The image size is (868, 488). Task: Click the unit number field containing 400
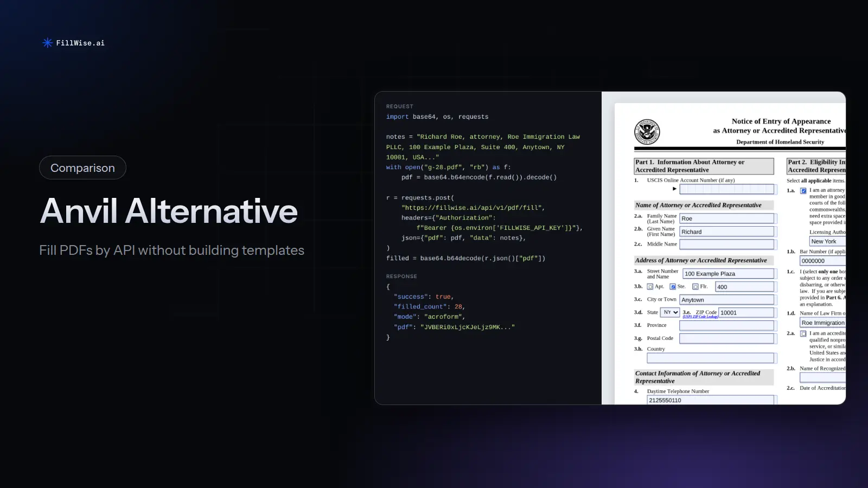click(x=745, y=287)
